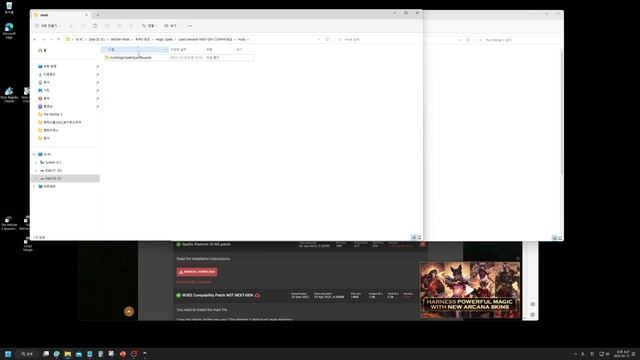Show hidden system tray icons chevron
The width and height of the screenshot is (640, 360).
pos(575,354)
